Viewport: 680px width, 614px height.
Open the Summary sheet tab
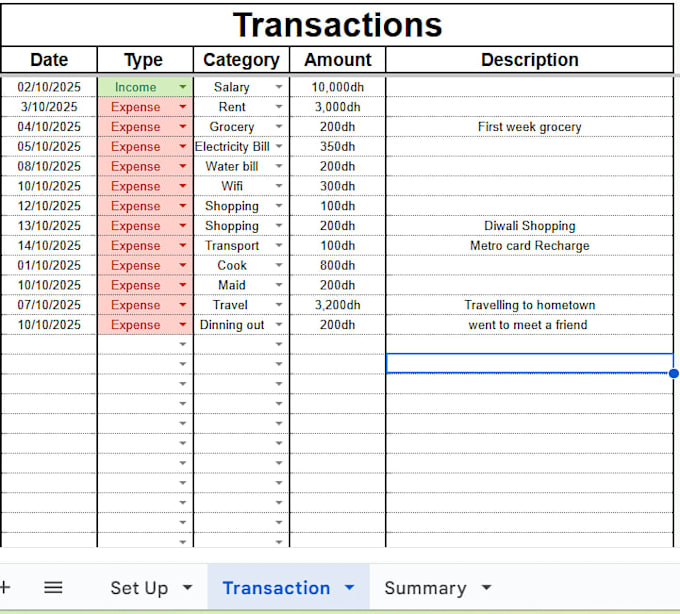425,588
